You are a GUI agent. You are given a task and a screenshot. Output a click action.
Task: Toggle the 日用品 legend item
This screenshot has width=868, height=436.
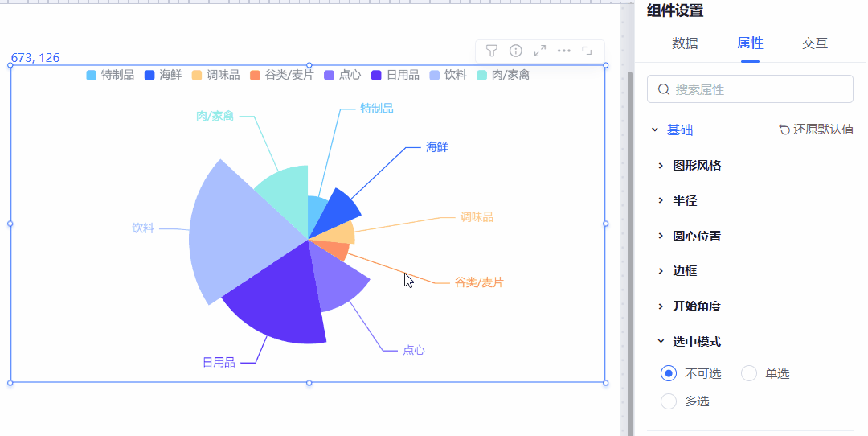point(395,76)
